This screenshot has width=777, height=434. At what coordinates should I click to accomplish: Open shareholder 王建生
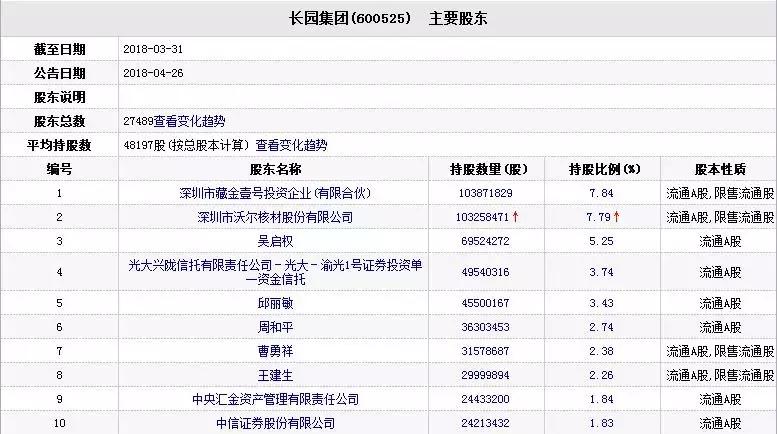tap(275, 375)
